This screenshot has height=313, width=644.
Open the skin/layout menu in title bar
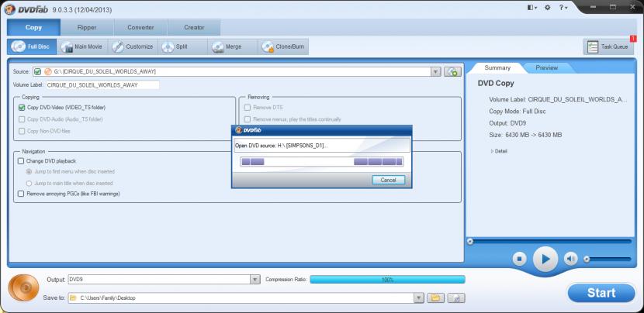[533, 8]
